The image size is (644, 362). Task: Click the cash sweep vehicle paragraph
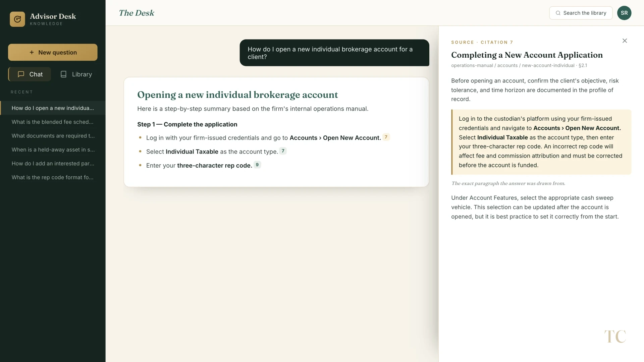click(535, 207)
